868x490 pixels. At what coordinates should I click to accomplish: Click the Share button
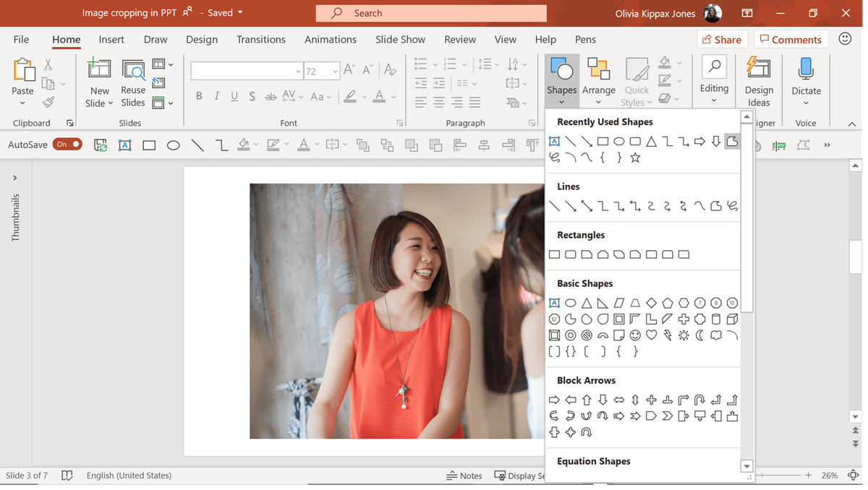[x=721, y=39]
